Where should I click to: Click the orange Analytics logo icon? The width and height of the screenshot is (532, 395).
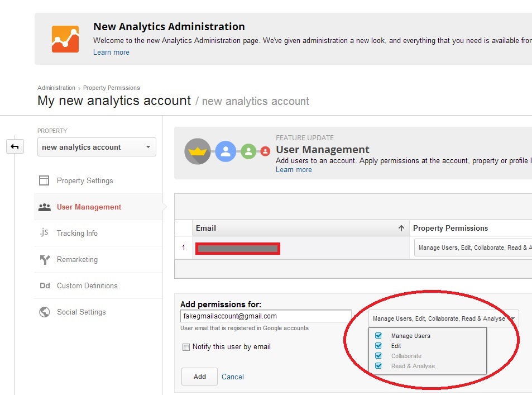pyautogui.click(x=65, y=39)
